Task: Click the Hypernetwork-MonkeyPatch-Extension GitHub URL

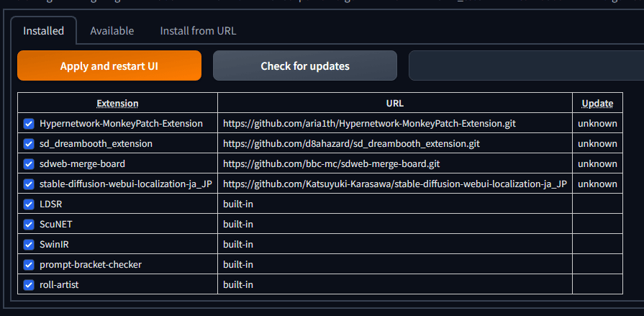Action: coord(369,123)
